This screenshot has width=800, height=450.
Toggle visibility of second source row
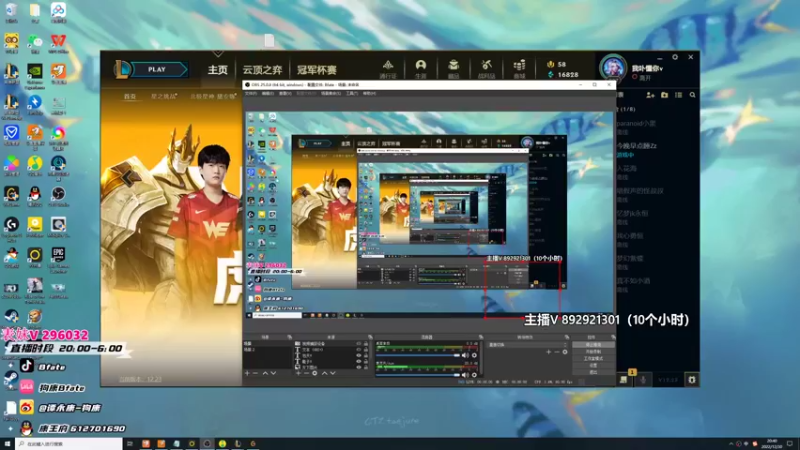coord(359,349)
